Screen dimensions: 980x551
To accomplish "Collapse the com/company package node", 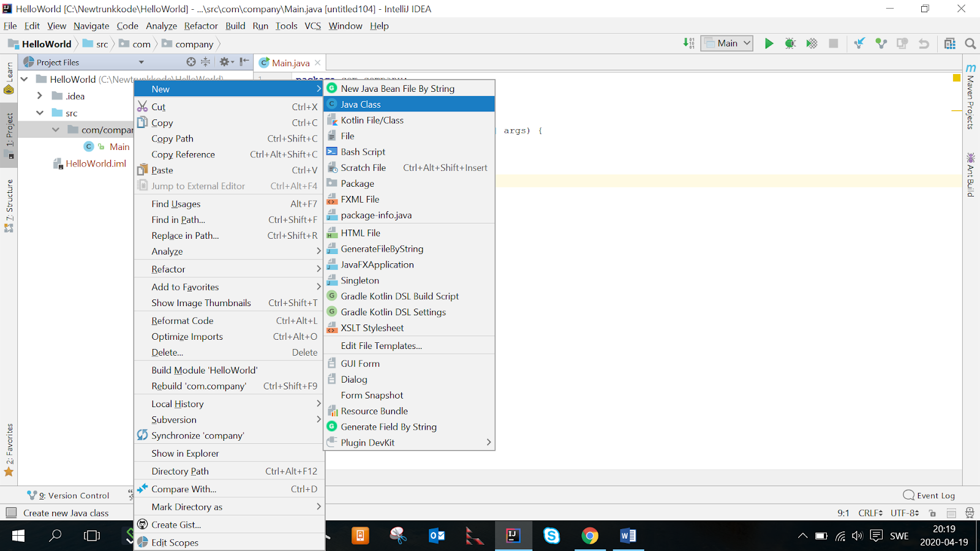I will tap(56, 130).
